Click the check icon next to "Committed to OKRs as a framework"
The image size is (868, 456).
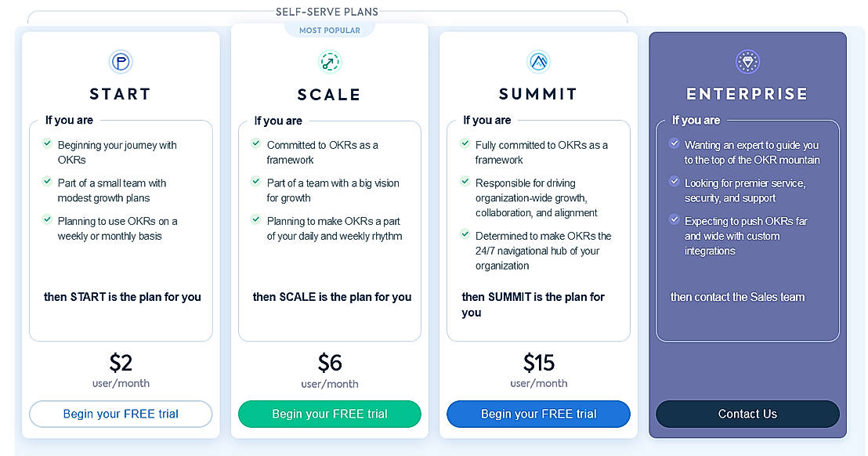tap(256, 145)
